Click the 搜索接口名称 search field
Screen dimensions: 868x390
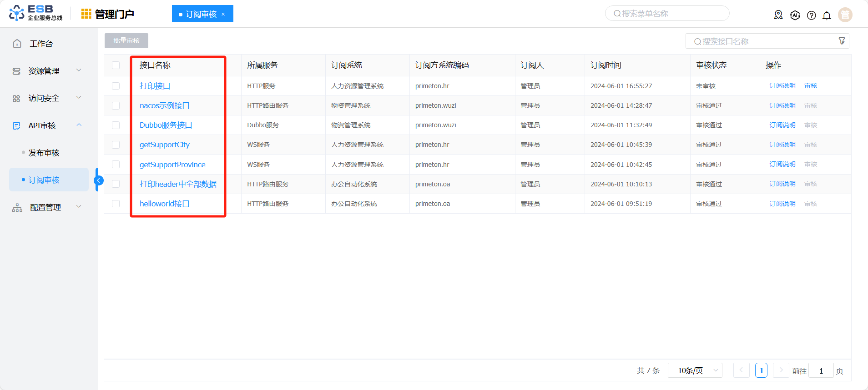(x=764, y=41)
